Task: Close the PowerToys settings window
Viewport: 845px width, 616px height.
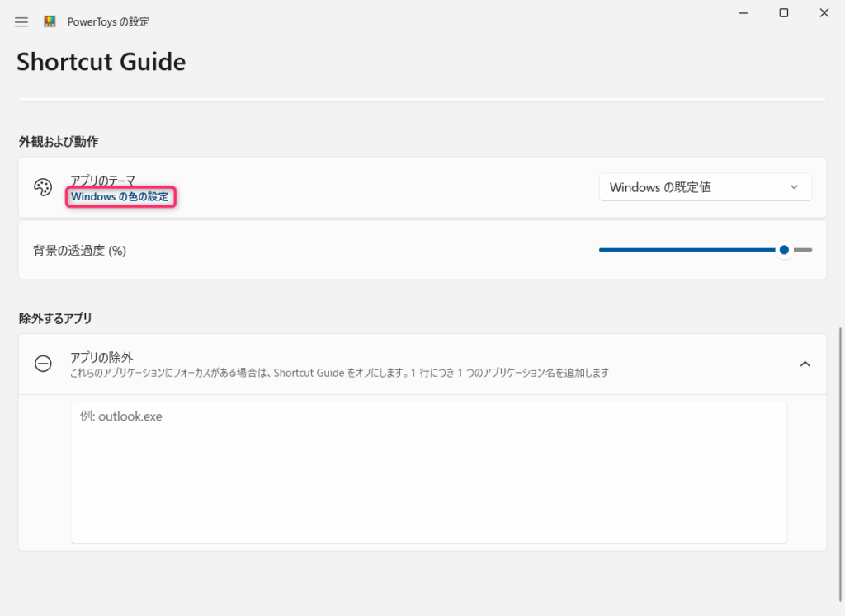Action: [824, 13]
